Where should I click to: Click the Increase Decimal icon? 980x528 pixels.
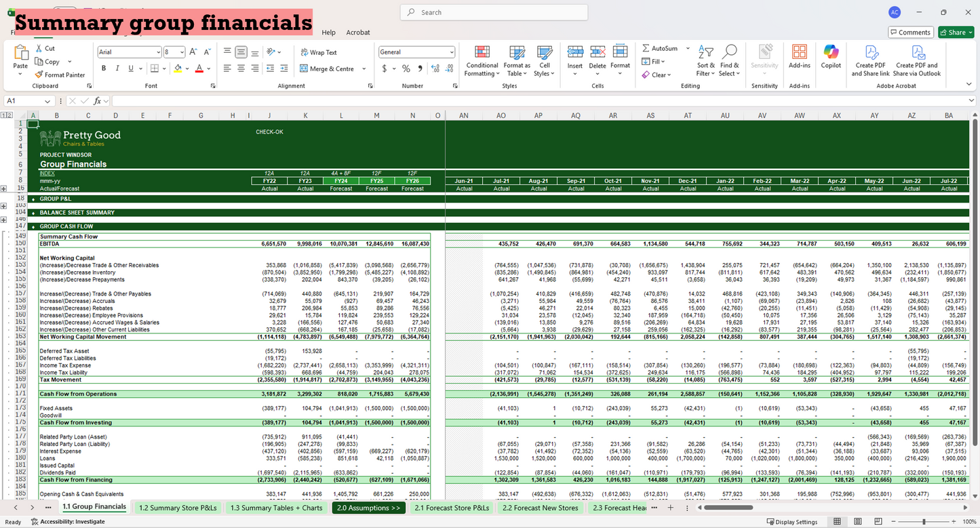pos(433,68)
